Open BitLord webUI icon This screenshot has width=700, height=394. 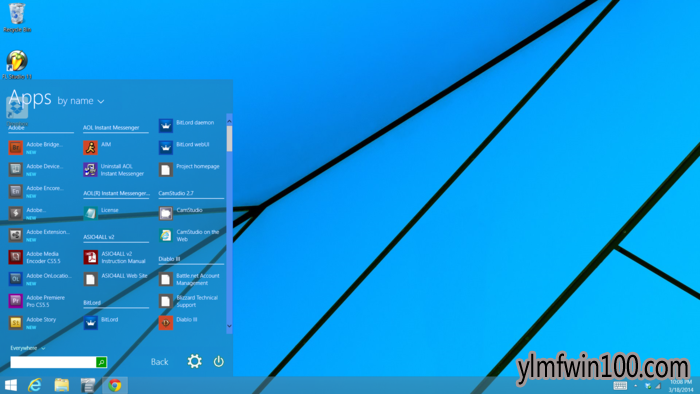click(x=166, y=147)
